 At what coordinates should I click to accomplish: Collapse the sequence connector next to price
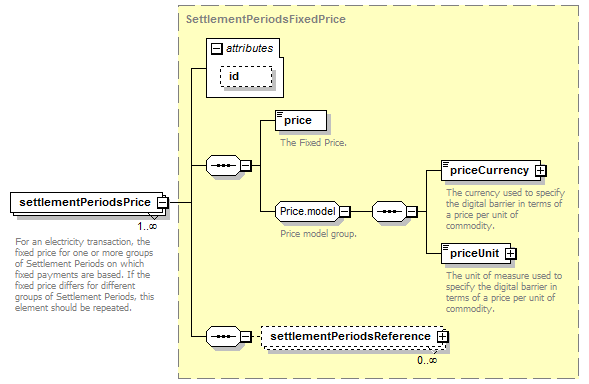click(246, 165)
